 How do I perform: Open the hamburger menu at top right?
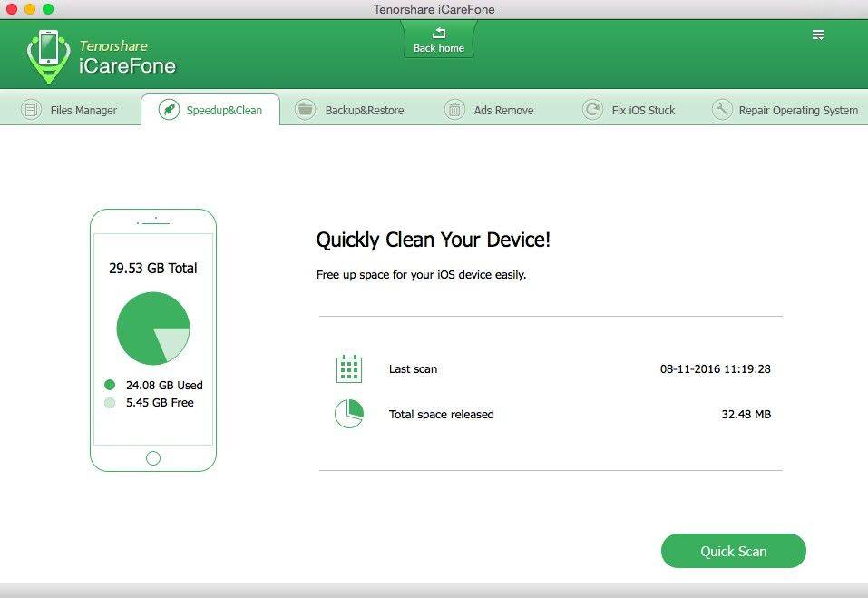coord(817,34)
